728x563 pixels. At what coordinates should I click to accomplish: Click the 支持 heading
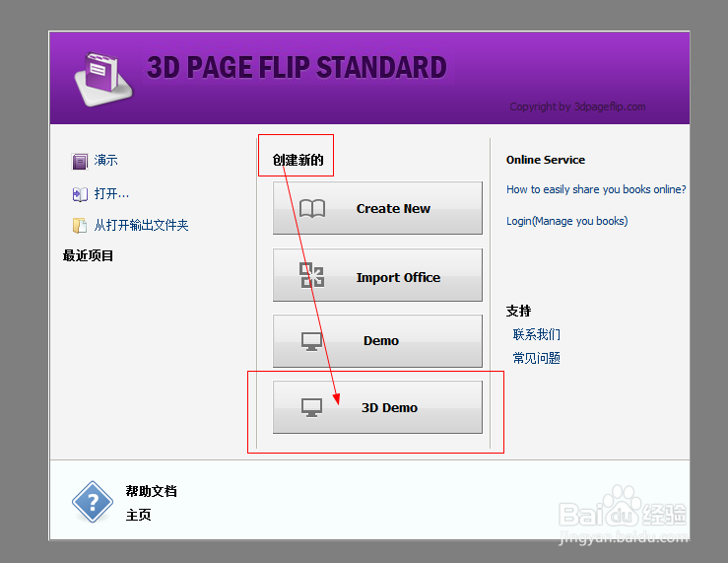(x=518, y=311)
